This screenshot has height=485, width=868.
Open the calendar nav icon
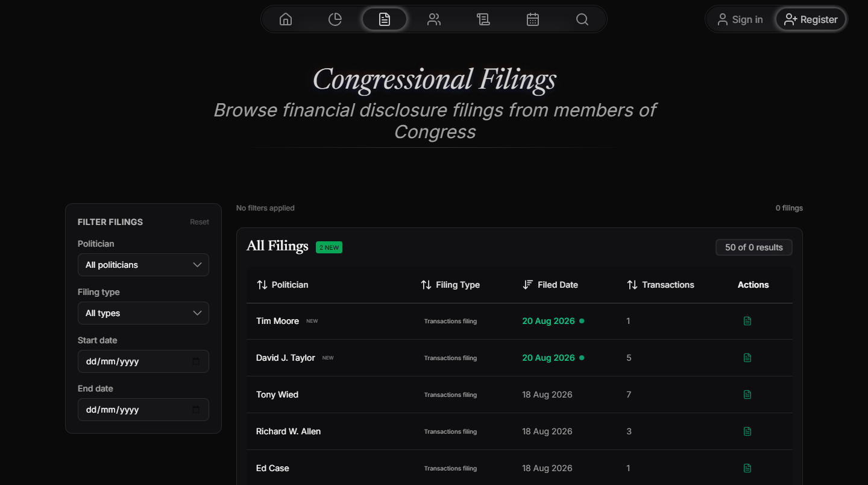533,19
